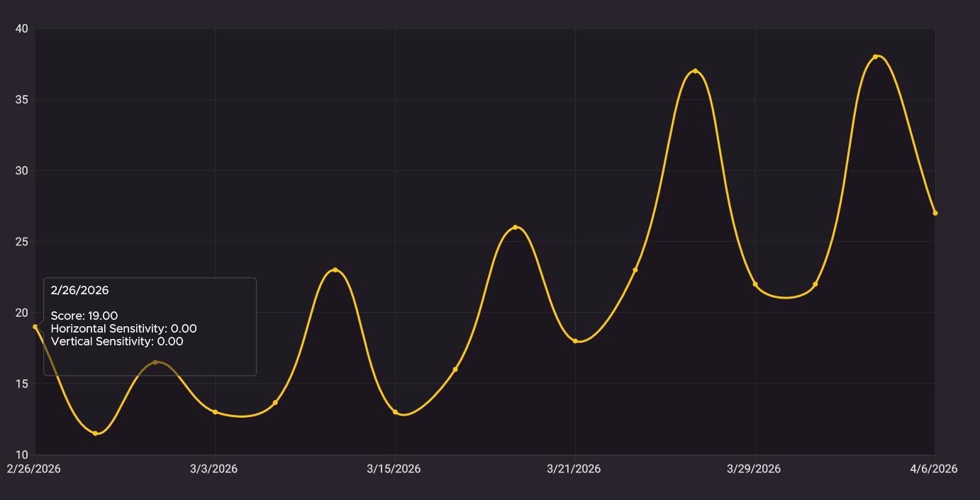Select the peak data point near 38
This screenshot has height=500, width=980.
click(x=877, y=56)
